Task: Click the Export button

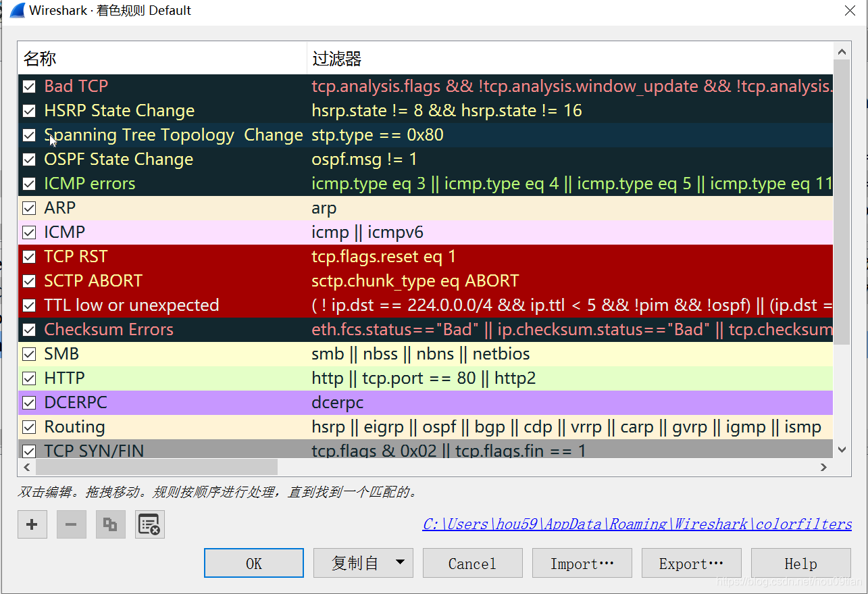Action: [691, 563]
